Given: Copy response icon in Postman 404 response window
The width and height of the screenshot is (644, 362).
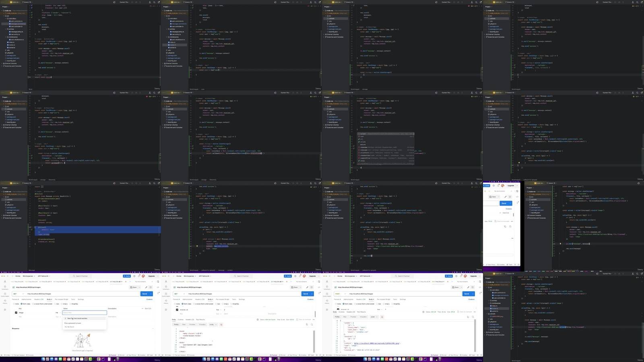Looking at the screenshot, I should click(307, 325).
